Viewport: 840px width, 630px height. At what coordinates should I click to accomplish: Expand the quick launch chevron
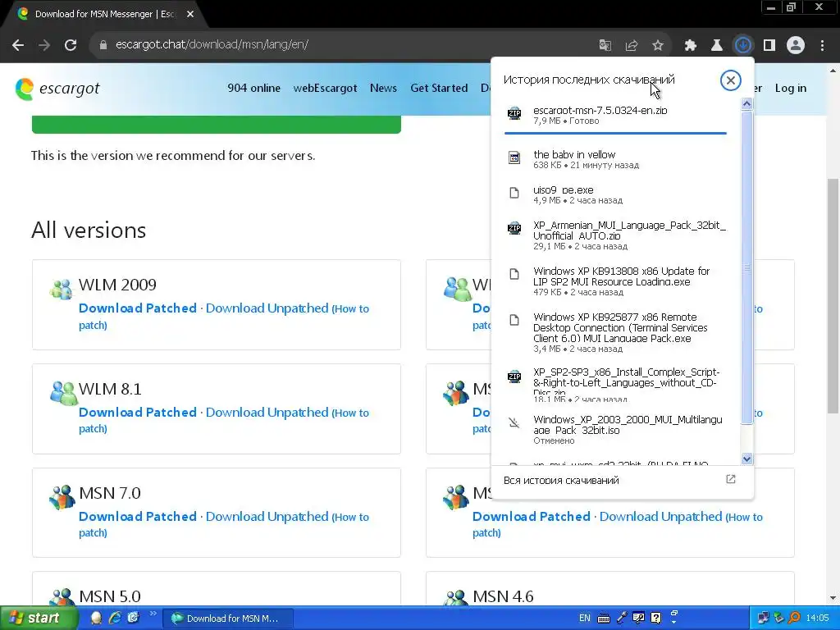coord(153,614)
